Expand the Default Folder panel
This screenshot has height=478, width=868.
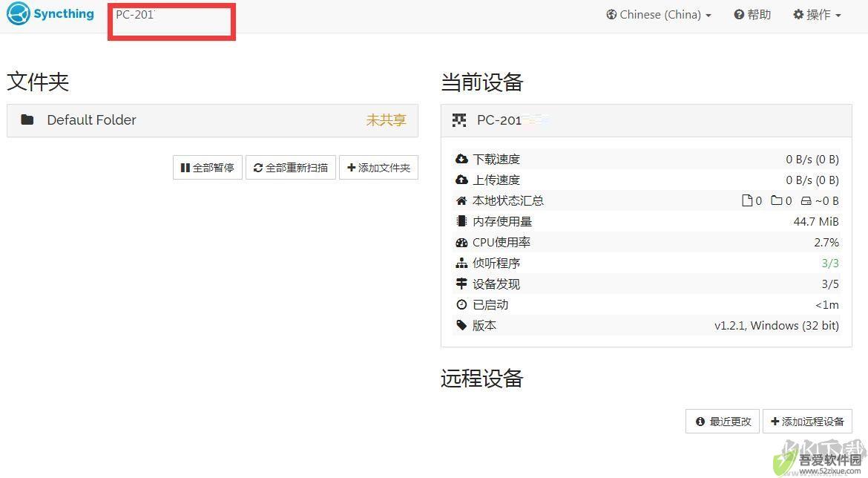(213, 120)
